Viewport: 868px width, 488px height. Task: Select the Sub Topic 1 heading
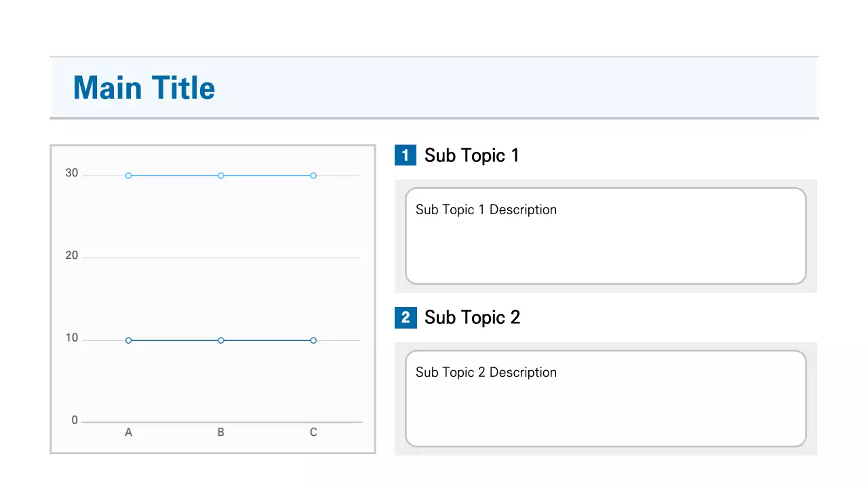471,155
